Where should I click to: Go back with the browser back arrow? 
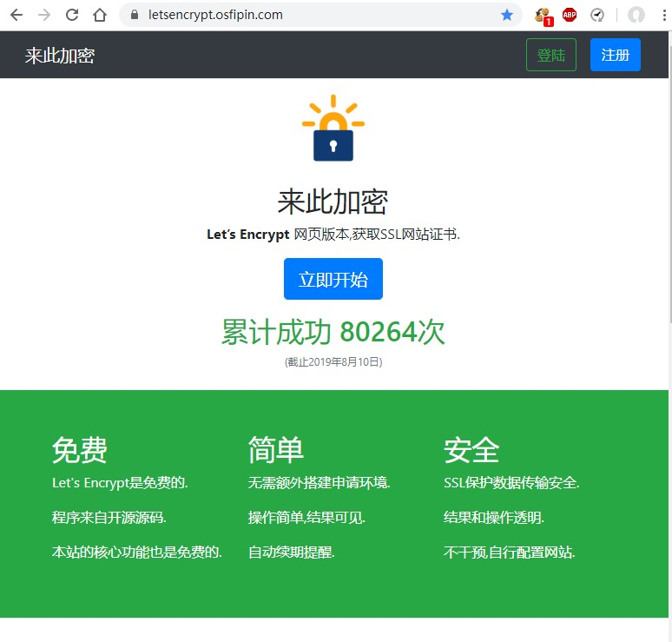(x=16, y=15)
